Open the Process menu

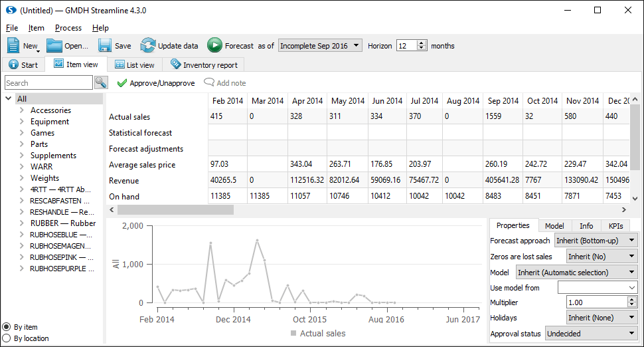[x=68, y=28]
